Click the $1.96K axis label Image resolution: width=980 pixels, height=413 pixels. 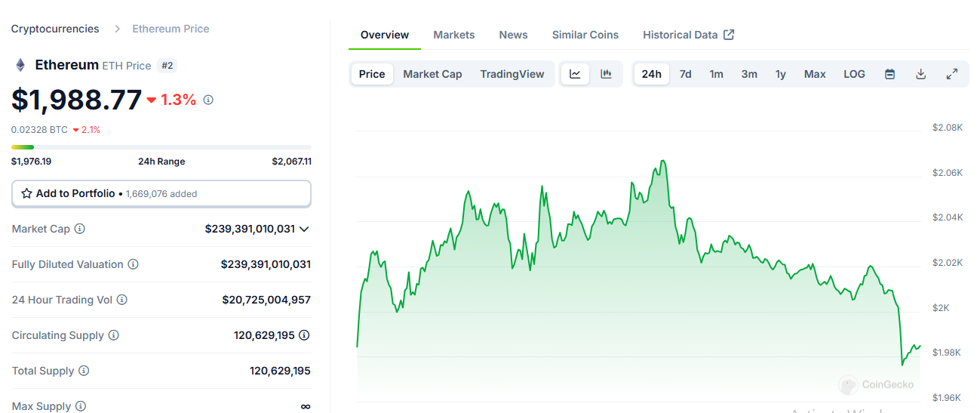tap(948, 398)
